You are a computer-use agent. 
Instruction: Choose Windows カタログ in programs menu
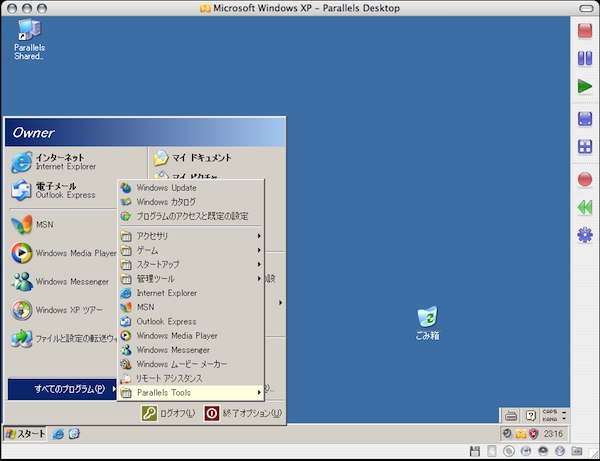[x=191, y=202]
